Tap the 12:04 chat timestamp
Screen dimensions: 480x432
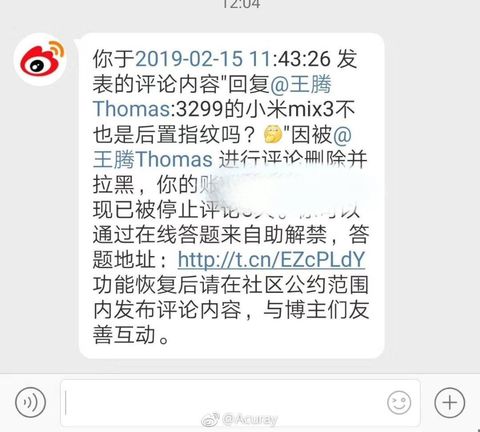pos(241,4)
